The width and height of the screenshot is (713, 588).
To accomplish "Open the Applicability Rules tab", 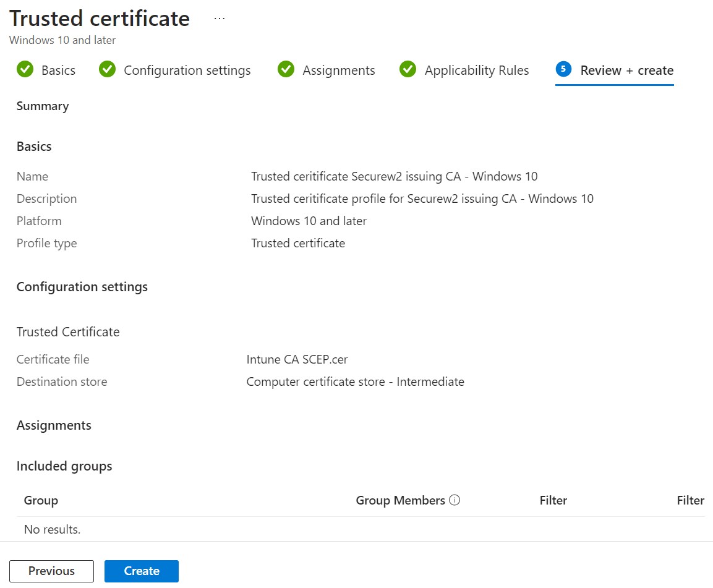I will point(464,70).
